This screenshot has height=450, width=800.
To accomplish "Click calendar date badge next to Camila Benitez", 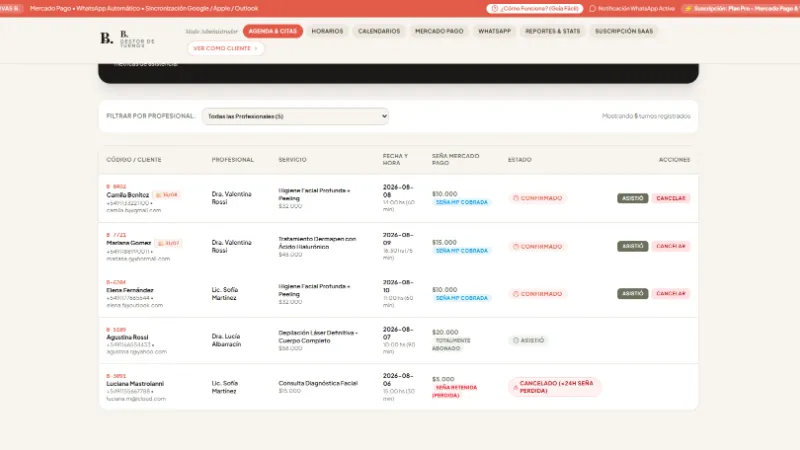I will pyautogui.click(x=167, y=195).
